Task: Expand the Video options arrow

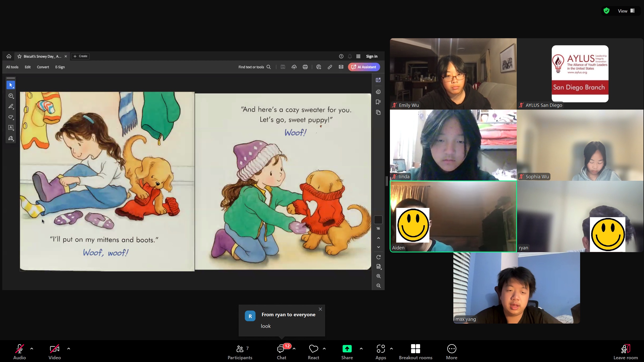Action: point(69,349)
